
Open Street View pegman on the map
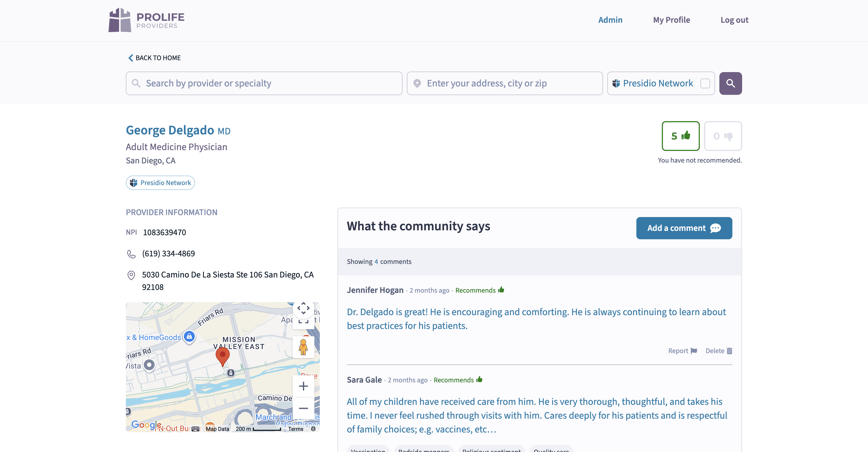303,347
